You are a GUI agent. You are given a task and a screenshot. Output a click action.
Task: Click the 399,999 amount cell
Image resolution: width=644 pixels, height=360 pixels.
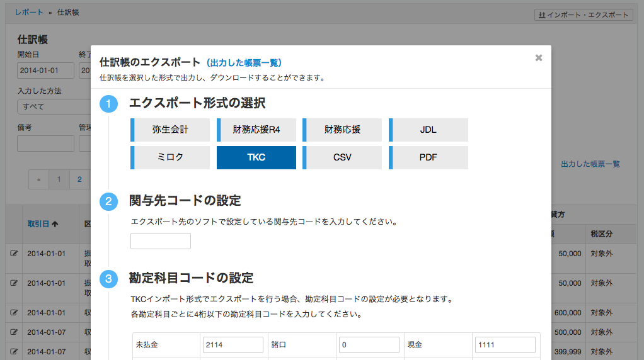tap(568, 352)
